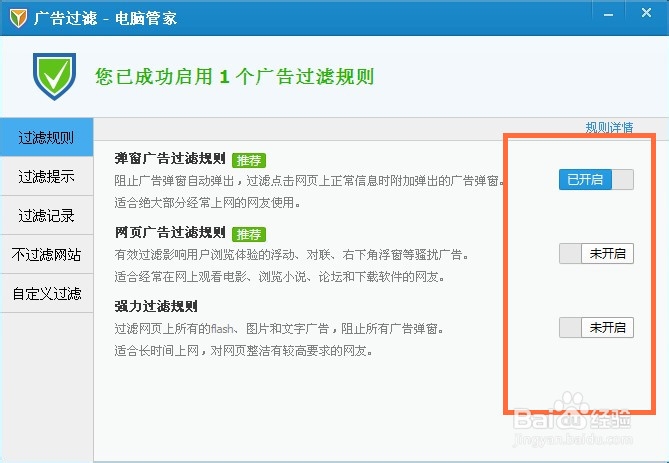Click the text 适合绝大部分经常上网的网友使用
The image size is (669, 463).
pos(207,203)
